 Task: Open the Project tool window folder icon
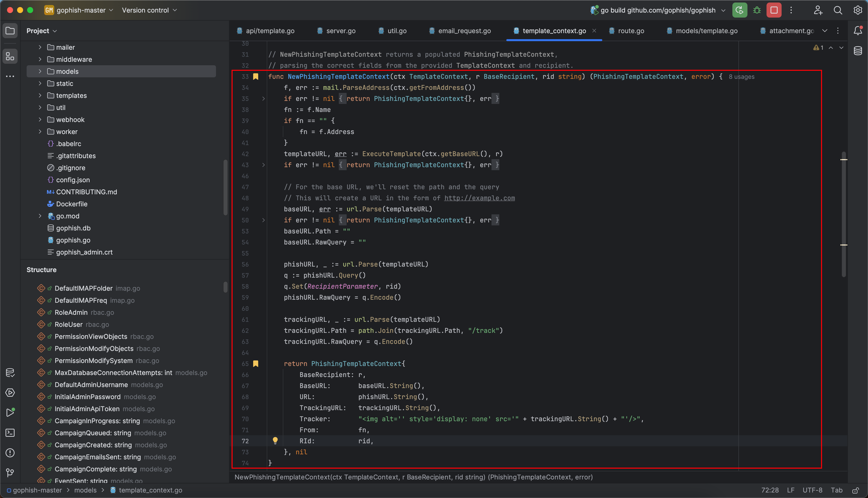click(10, 31)
